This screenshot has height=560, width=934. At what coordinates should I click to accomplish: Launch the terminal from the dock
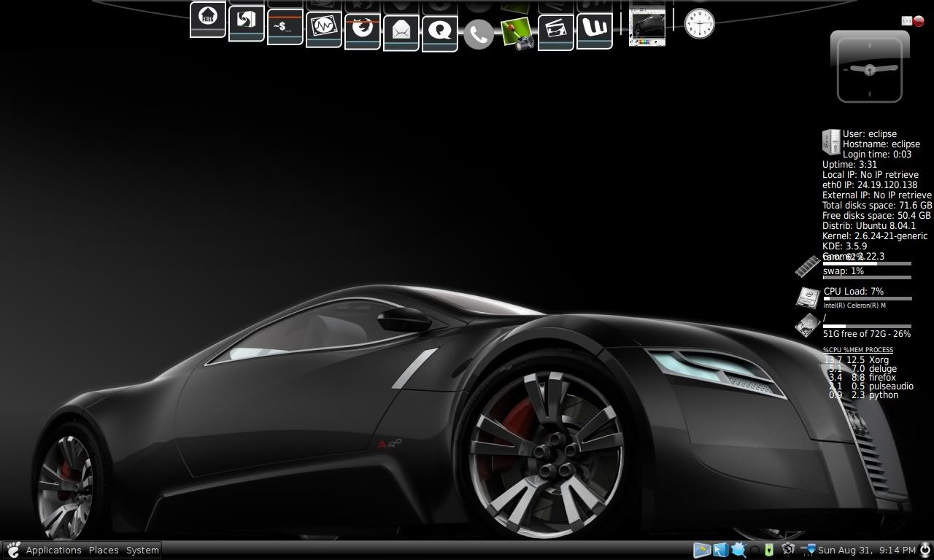point(285,27)
